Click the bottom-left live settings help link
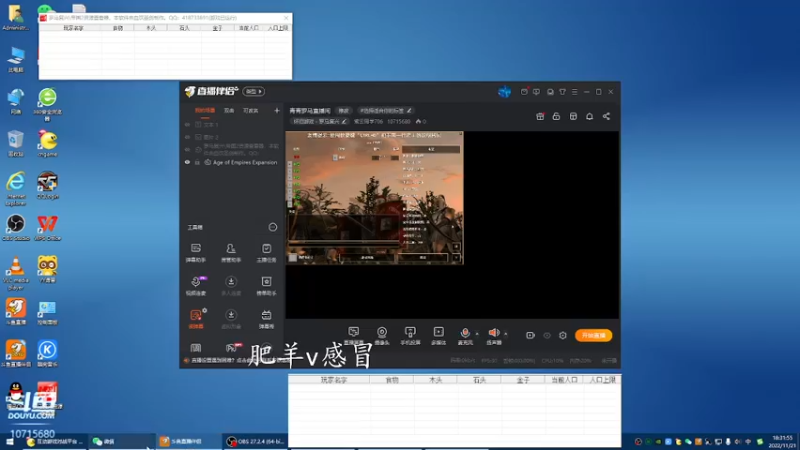Screen dimensions: 800x450 point(232,360)
